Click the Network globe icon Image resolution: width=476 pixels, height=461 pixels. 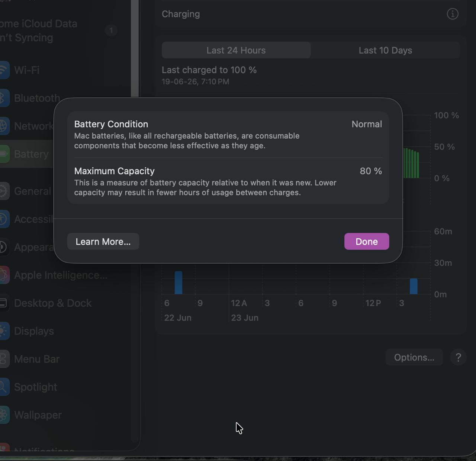coord(4,126)
